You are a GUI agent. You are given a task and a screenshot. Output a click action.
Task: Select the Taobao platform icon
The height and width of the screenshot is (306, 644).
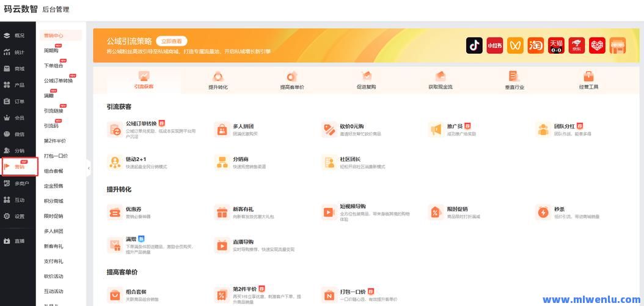[536, 45]
